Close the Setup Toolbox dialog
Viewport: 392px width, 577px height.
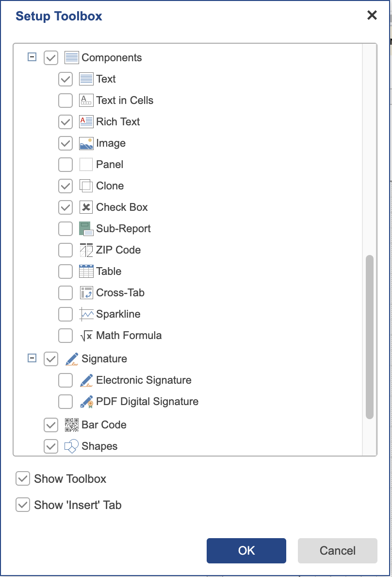point(372,15)
